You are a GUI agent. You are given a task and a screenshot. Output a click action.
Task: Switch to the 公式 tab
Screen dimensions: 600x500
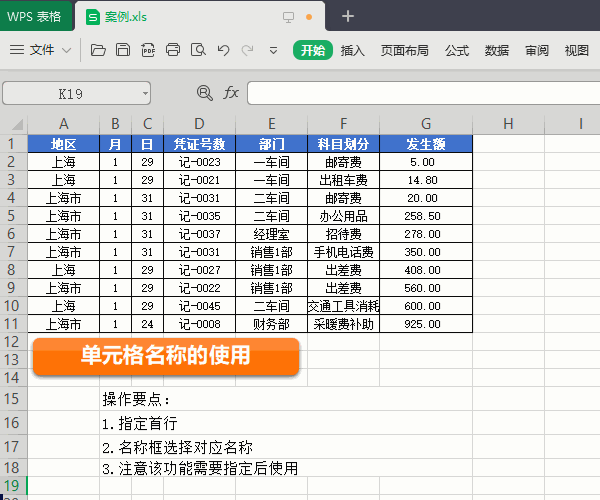pyautogui.click(x=457, y=50)
